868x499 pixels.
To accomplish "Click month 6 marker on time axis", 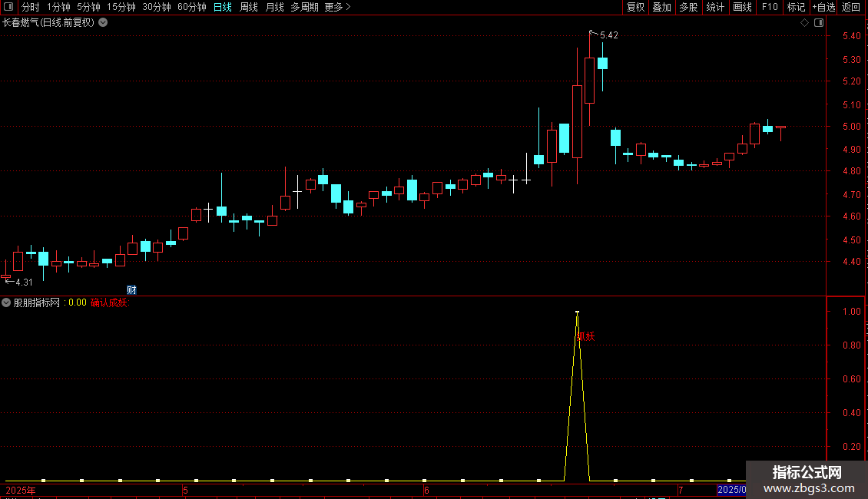I will point(427,491).
